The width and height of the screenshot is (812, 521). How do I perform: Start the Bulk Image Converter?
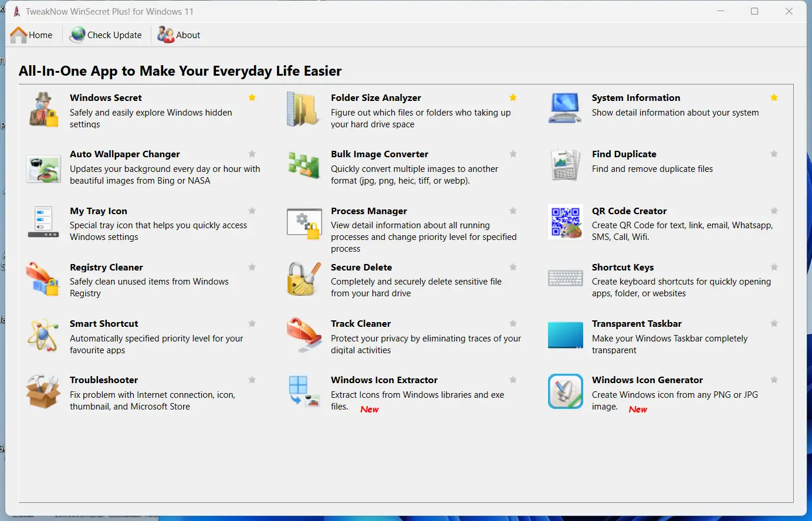[380, 154]
